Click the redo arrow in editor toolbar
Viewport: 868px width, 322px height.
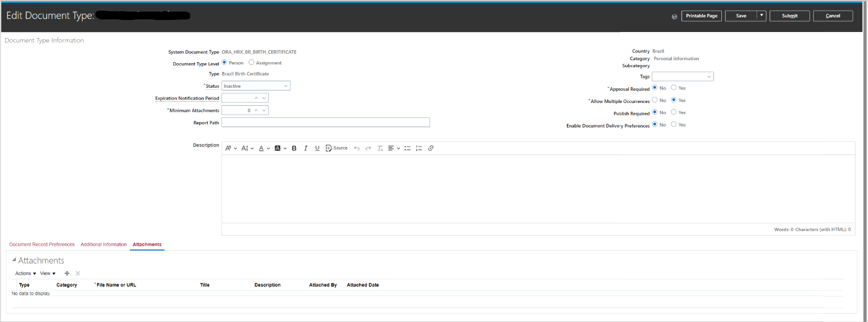[368, 148]
